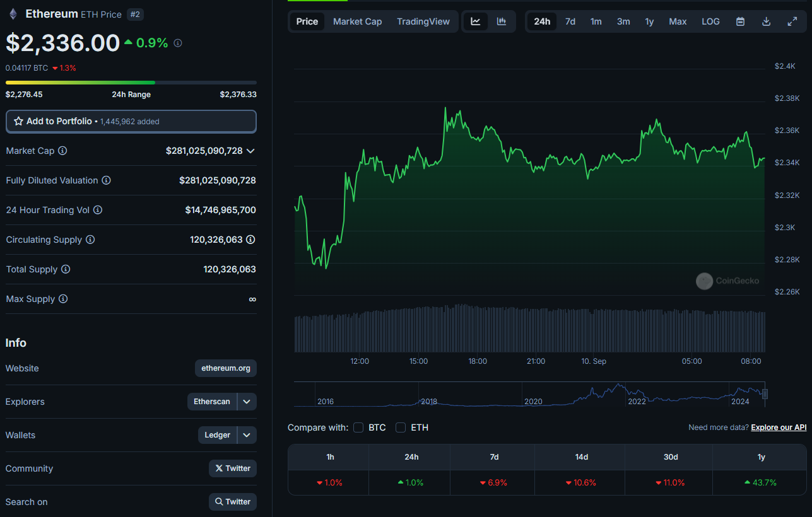Click info icon beside Circulating Supply label
The image size is (812, 517).
[90, 240]
